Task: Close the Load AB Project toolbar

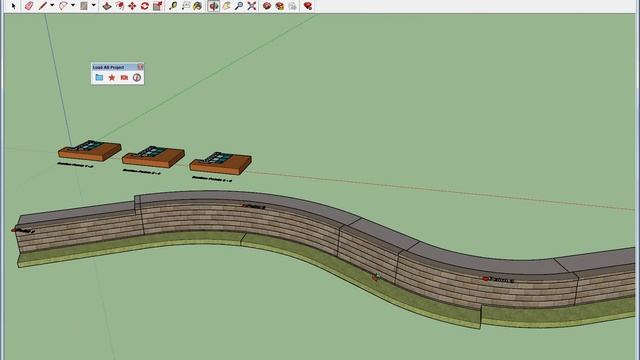Action: [x=140, y=67]
